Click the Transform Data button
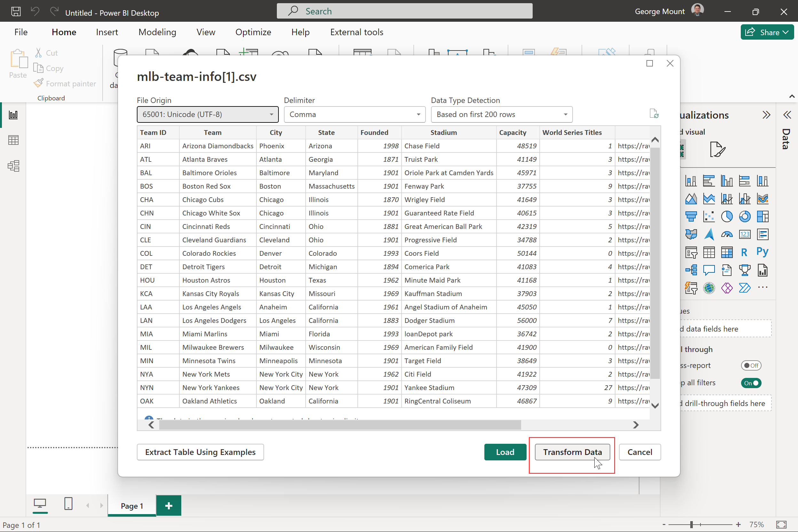Viewport: 798px width, 532px height. point(572,452)
